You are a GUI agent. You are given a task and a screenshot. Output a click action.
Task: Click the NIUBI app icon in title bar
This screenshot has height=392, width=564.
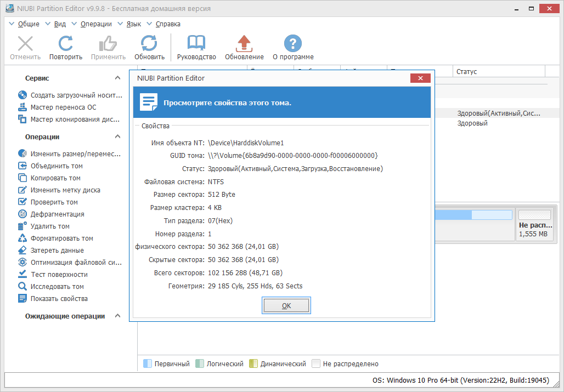[x=10, y=8]
